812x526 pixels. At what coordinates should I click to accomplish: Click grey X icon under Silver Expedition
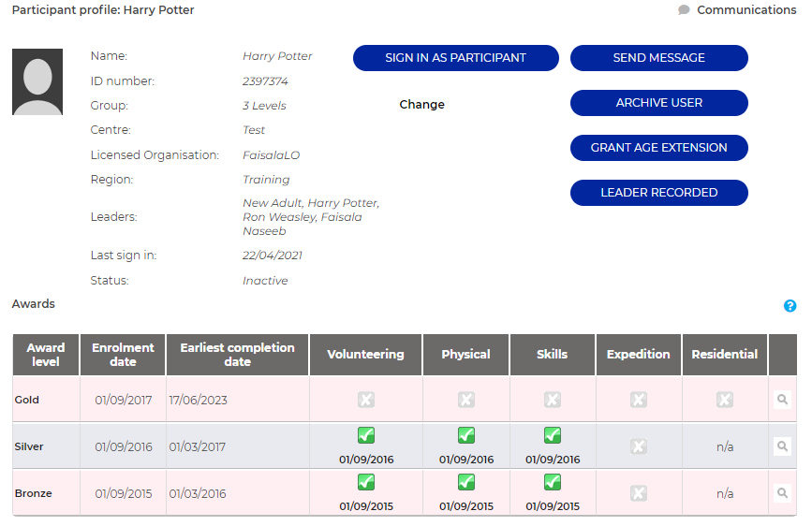coord(638,446)
